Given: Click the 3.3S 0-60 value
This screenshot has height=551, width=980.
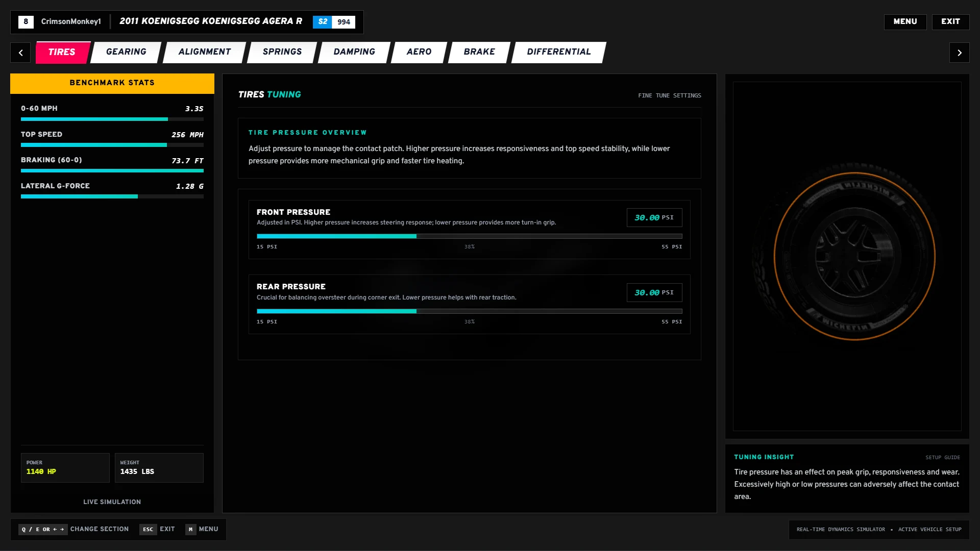Looking at the screenshot, I should pos(194,109).
